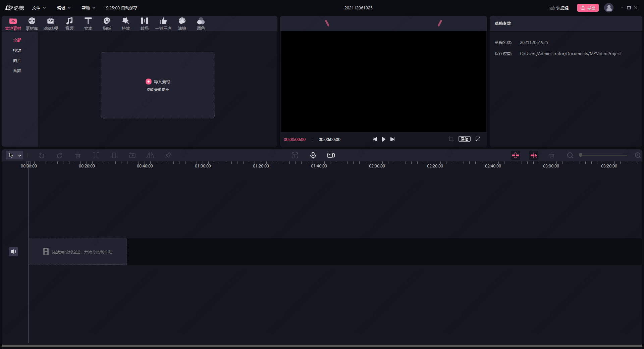644x349 pixels.
Task: Click the freeze frame timeline icon
Action: 132,155
